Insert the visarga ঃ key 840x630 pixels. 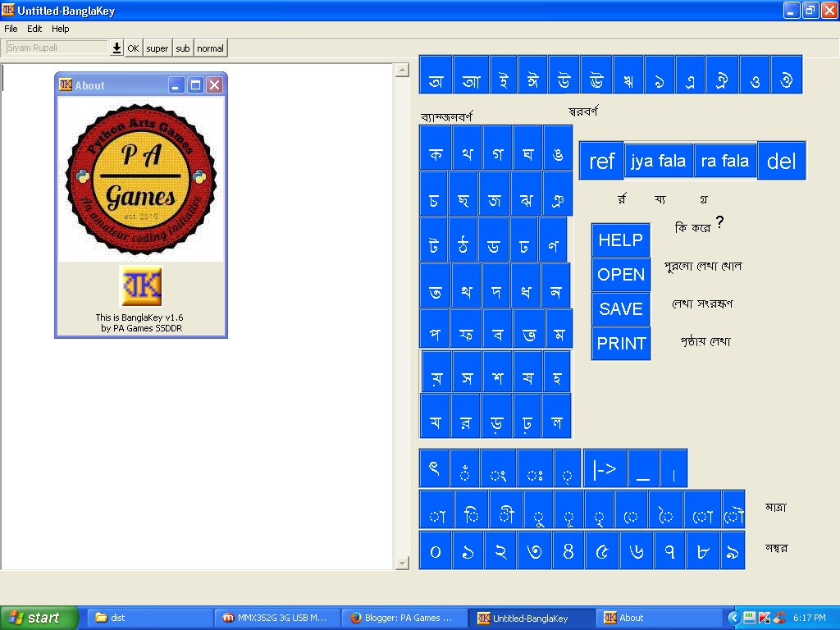(535, 468)
